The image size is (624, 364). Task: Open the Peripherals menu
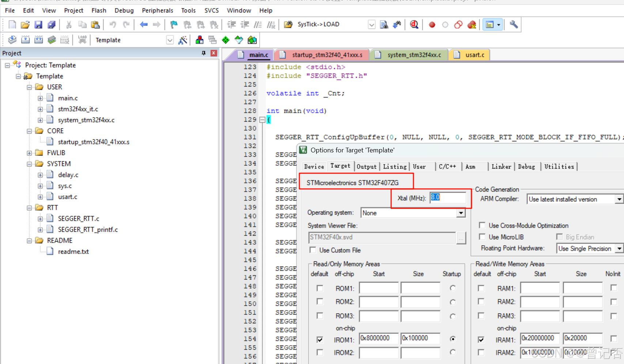coord(157,10)
